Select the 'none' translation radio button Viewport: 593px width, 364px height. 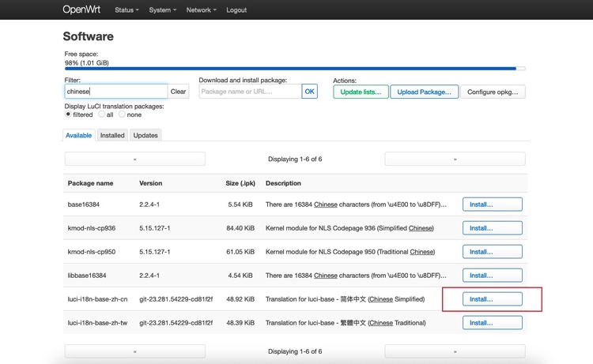tap(123, 114)
